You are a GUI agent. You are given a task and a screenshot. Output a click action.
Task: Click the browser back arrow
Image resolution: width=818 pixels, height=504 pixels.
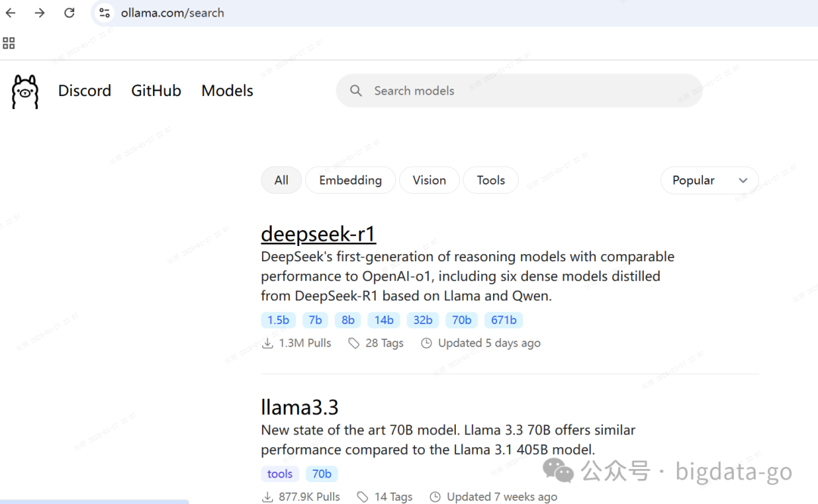click(x=11, y=13)
